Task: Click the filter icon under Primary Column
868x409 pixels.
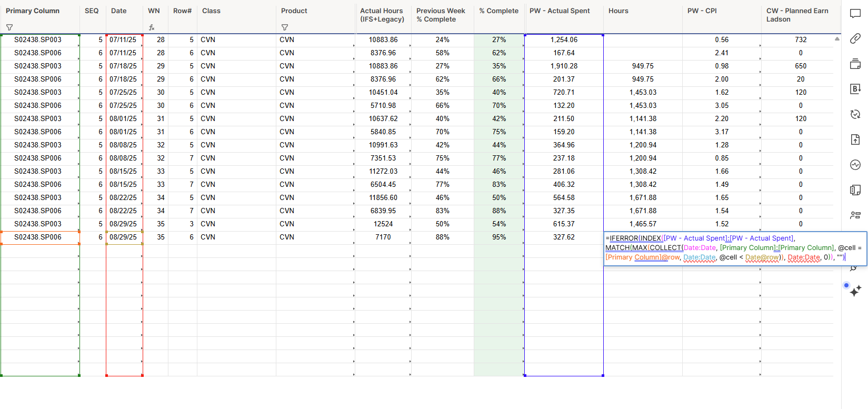Action: (x=9, y=27)
